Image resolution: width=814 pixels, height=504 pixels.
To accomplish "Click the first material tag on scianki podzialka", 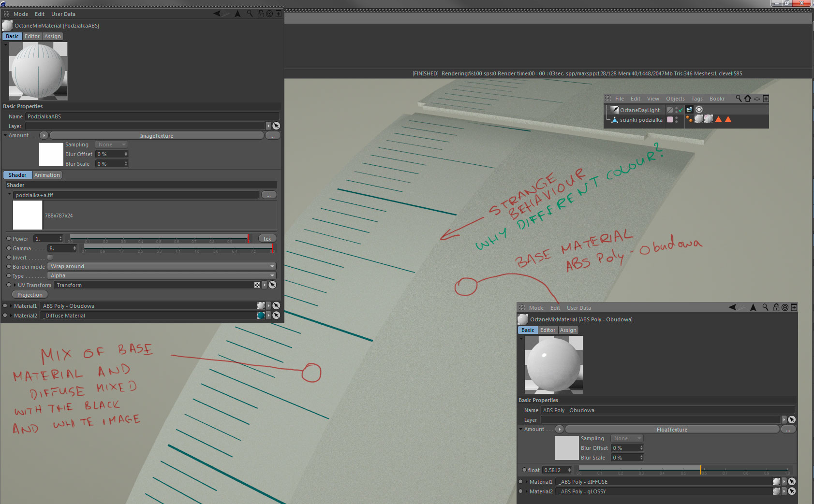I will point(699,119).
